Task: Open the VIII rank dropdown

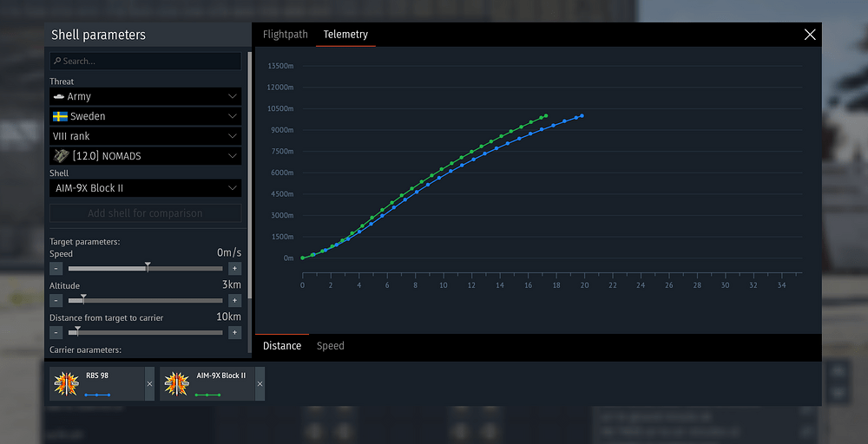Action: (146, 136)
